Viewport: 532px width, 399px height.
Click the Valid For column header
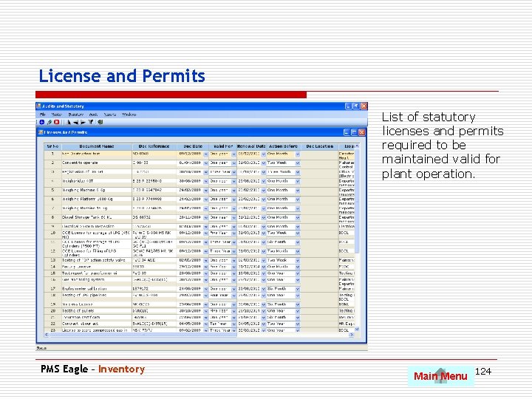pos(222,146)
